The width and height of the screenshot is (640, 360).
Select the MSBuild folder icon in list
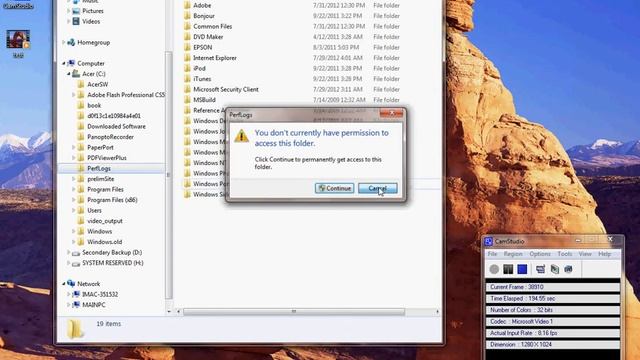pyautogui.click(x=187, y=100)
